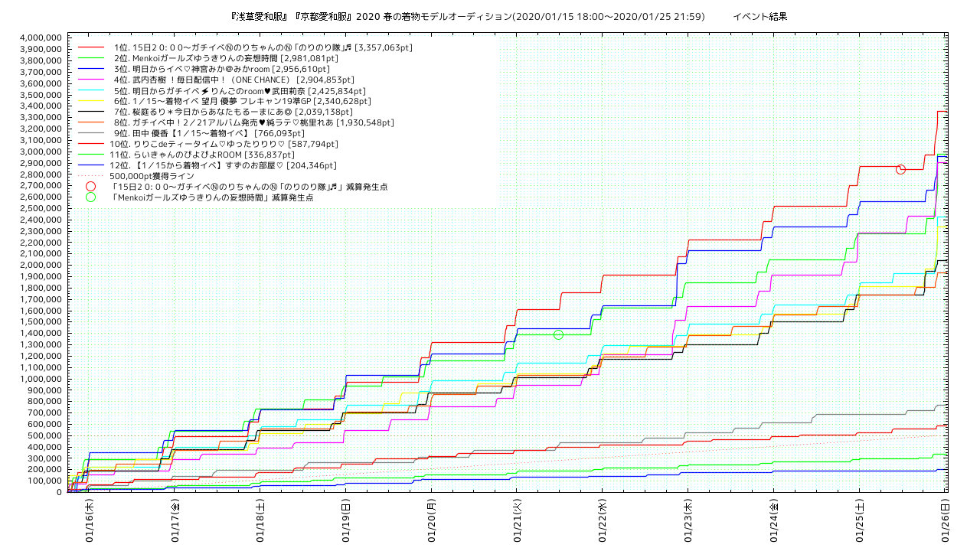This screenshot has width=980, height=551.
Task: Click the 01/16(木) date label on x-axis
Action: 90,521
